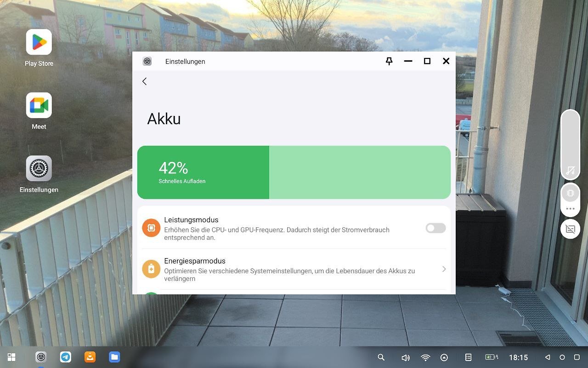The width and height of the screenshot is (588, 368).
Task: Click the 42% battery charge bar
Action: (294, 172)
